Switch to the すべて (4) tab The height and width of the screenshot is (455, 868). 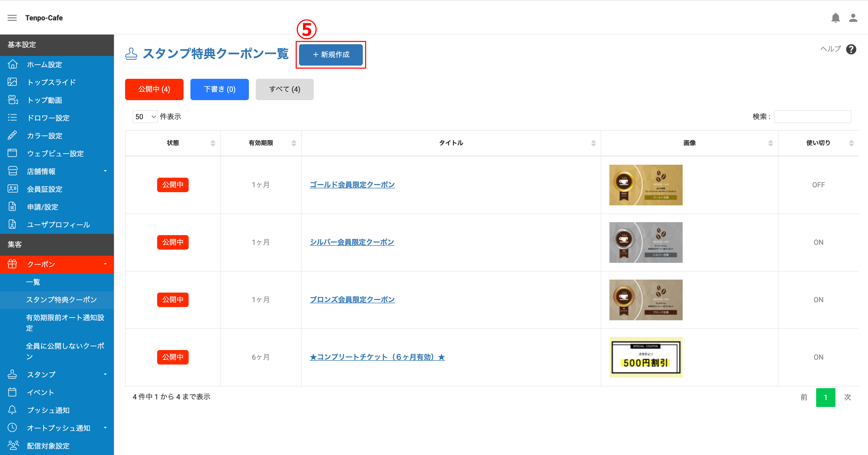(x=285, y=89)
